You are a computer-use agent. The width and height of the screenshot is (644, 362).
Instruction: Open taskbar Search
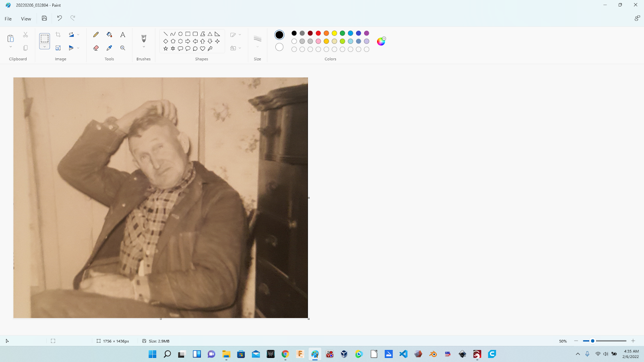coord(167,354)
